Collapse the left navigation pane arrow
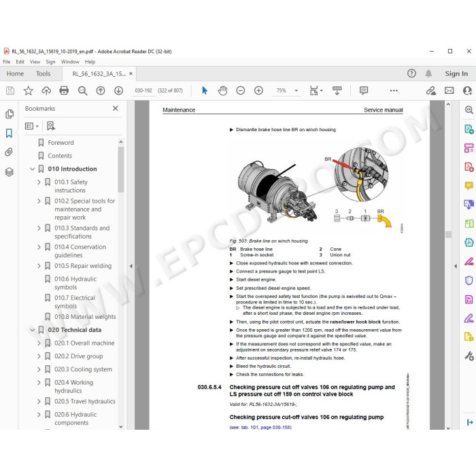Viewport: 476px width, 476px height. pos(131,267)
